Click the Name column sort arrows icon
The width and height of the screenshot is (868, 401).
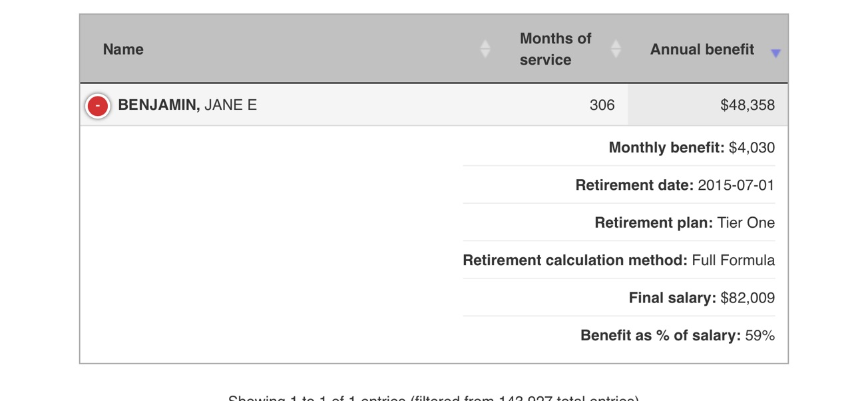[x=485, y=49]
